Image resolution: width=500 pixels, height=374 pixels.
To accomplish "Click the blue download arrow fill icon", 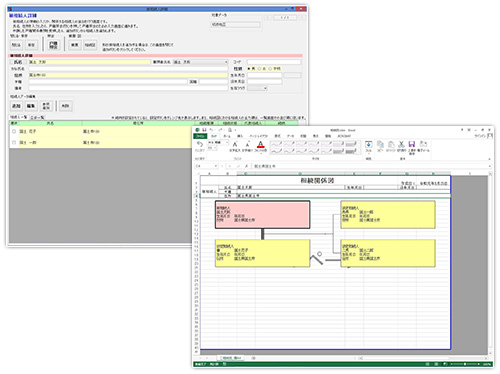I will (x=368, y=144).
